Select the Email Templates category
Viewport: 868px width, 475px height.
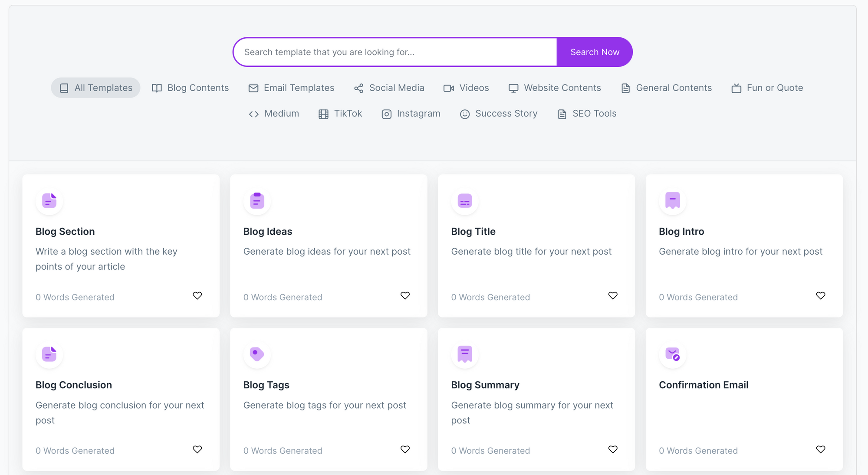tap(291, 88)
